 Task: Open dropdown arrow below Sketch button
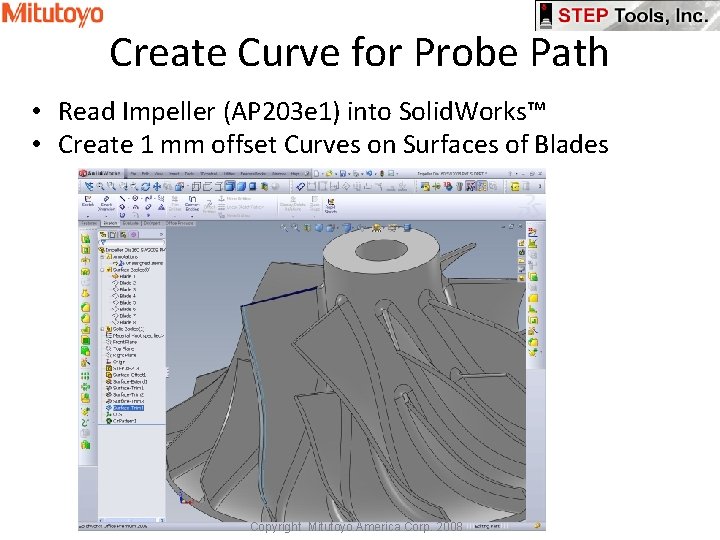point(88,217)
